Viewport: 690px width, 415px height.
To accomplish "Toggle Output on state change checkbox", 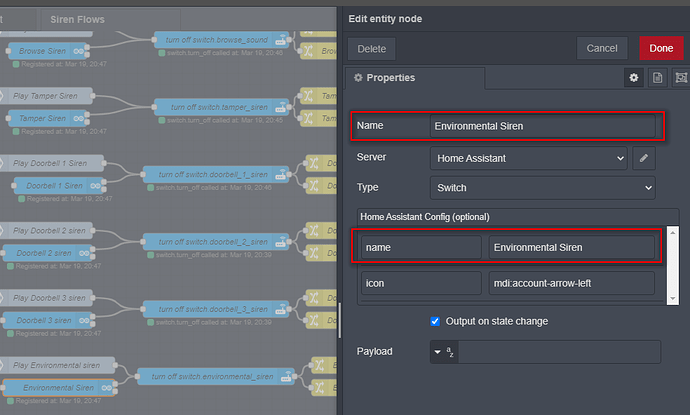I will click(435, 321).
